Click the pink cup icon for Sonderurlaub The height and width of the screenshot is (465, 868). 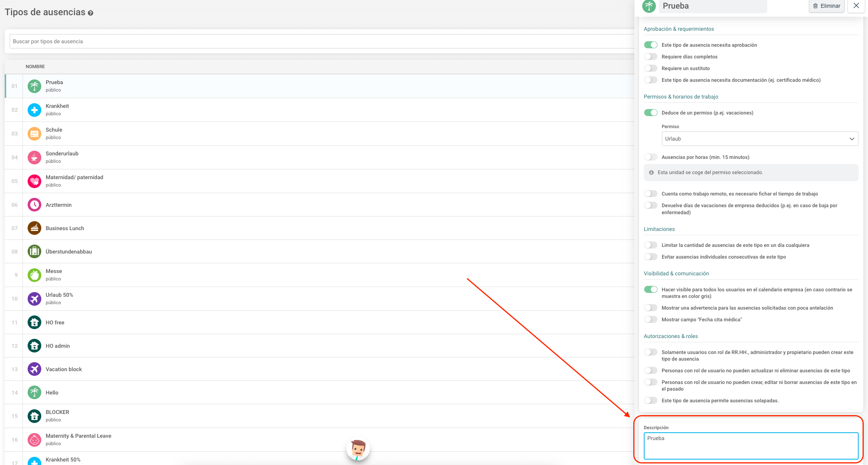pos(34,157)
